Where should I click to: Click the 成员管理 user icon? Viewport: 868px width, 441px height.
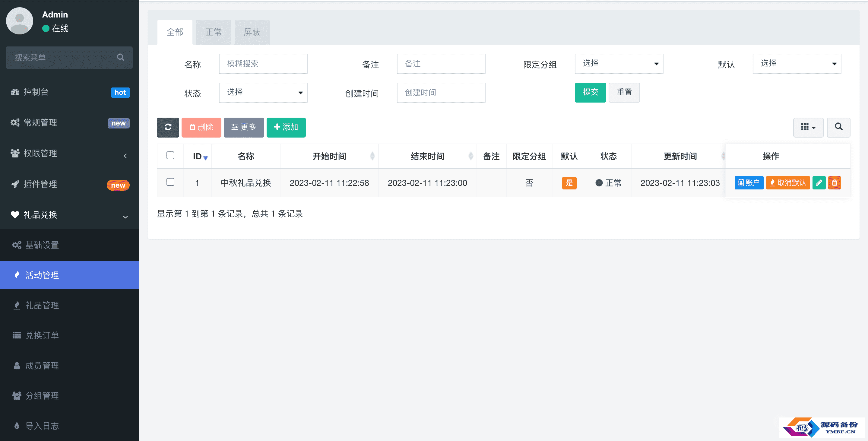tap(17, 366)
